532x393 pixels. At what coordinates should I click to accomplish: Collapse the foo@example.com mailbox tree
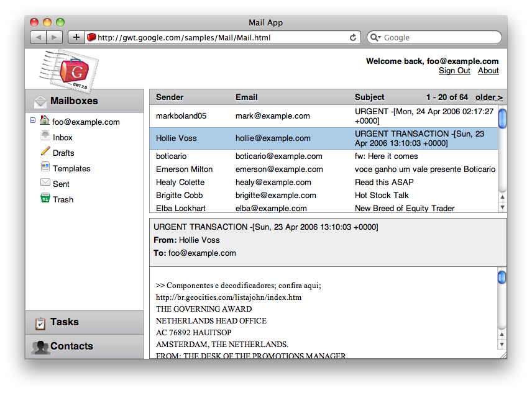32,121
